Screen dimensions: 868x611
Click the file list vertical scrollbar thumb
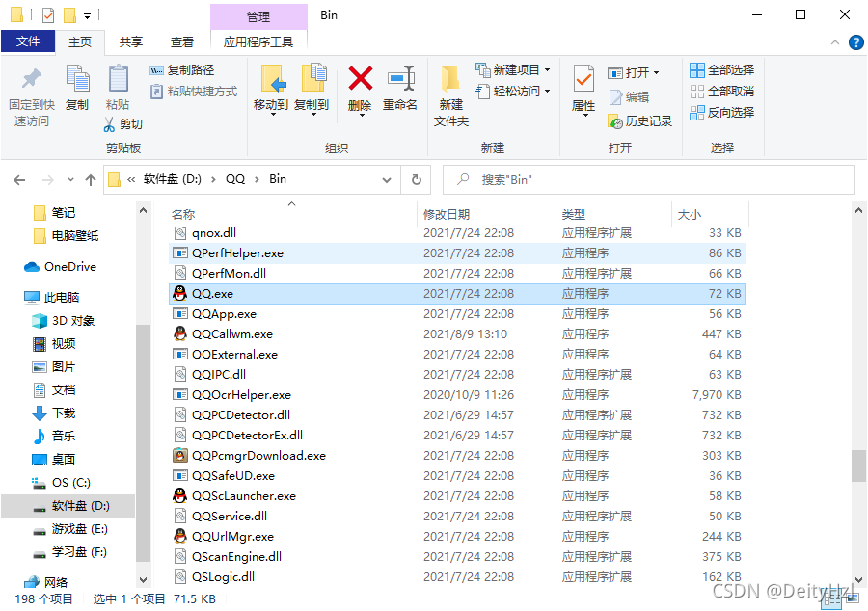coord(858,465)
